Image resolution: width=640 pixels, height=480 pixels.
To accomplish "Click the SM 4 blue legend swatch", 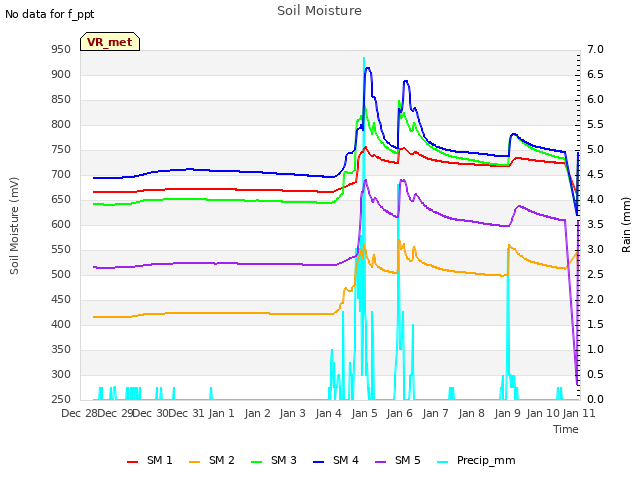I will [x=318, y=462].
